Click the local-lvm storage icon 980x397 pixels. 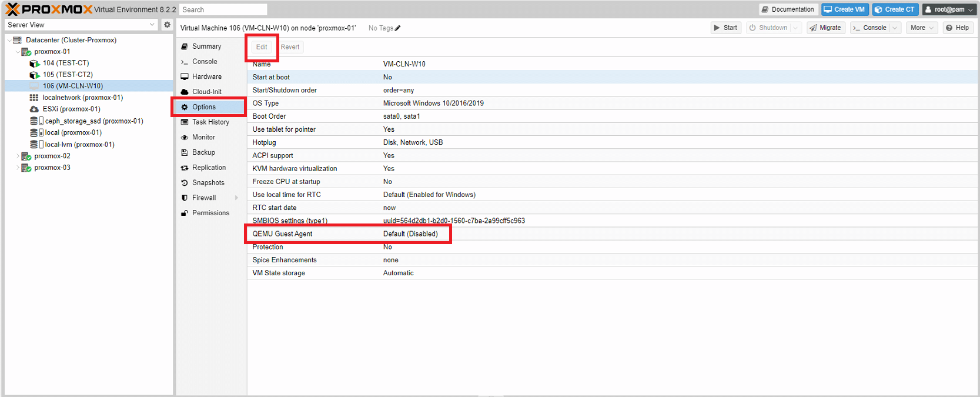pyautogui.click(x=34, y=144)
